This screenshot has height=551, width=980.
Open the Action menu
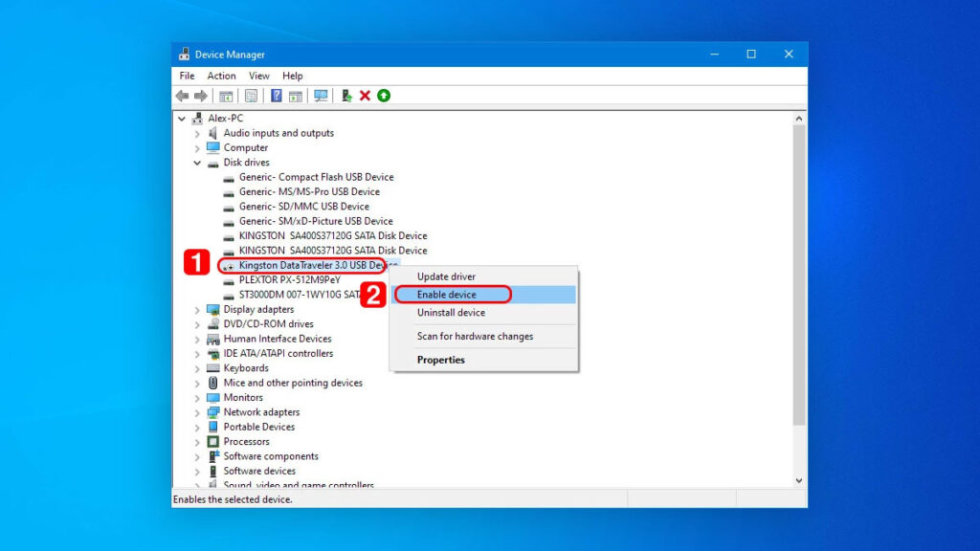(x=221, y=75)
